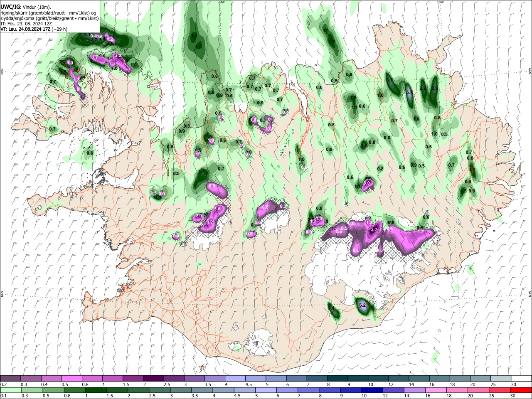Image resolution: width=532 pixels, height=399 pixels.
Task: Click the 'IT: Fös. 23. 08. 2024 12Z' line
Action: point(26,24)
